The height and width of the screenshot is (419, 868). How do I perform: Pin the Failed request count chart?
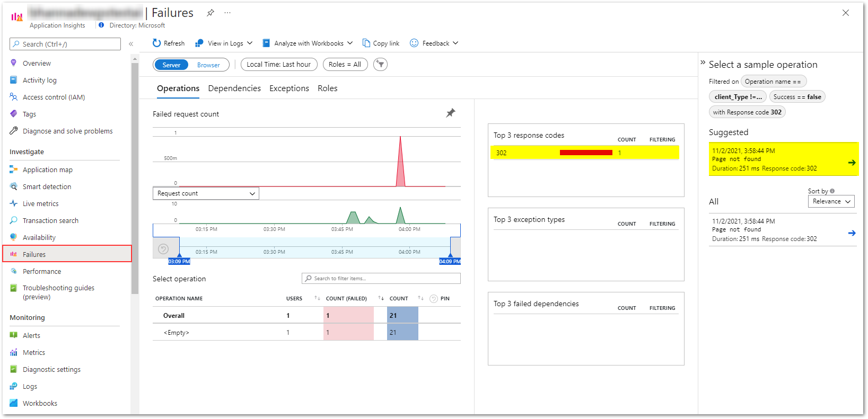[451, 113]
